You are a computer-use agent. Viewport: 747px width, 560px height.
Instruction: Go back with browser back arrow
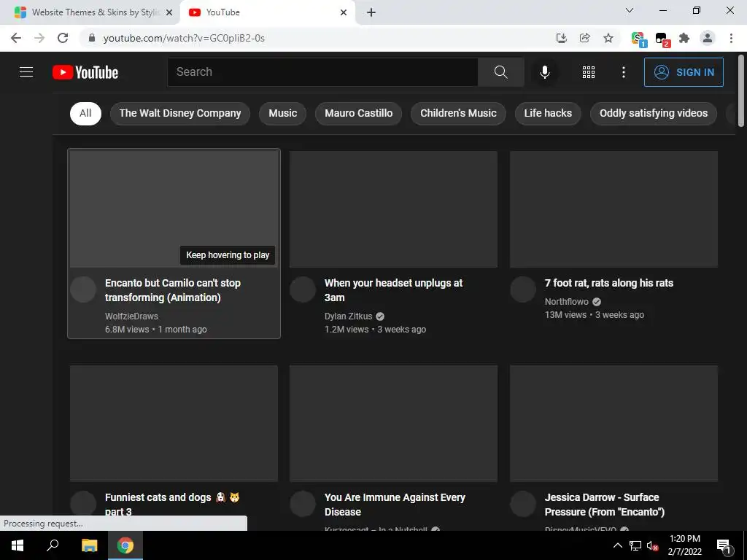(x=16, y=38)
